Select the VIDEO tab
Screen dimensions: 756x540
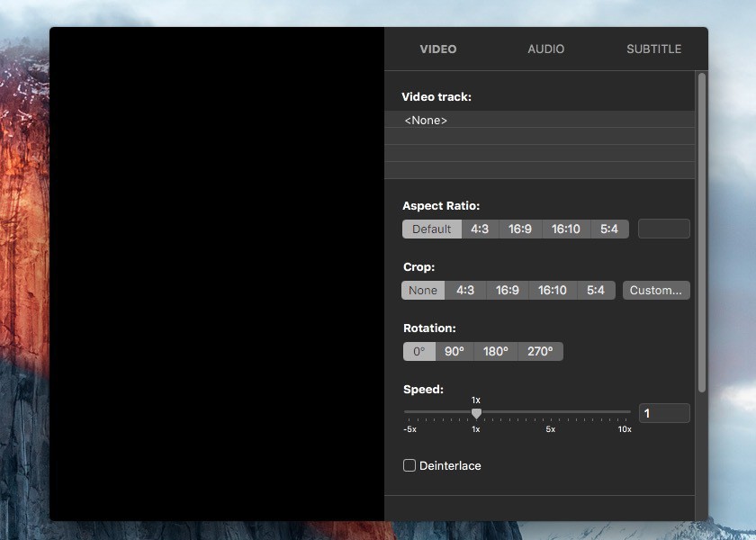[x=438, y=49]
